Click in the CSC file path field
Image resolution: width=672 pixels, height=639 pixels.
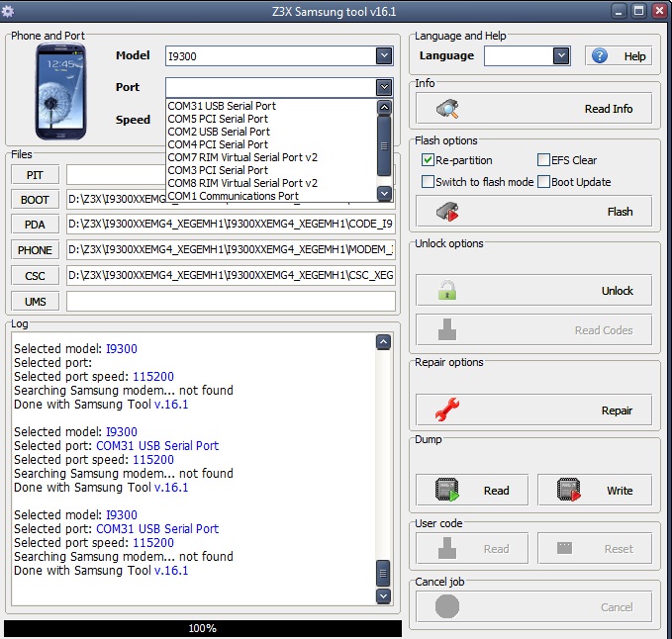(x=231, y=276)
